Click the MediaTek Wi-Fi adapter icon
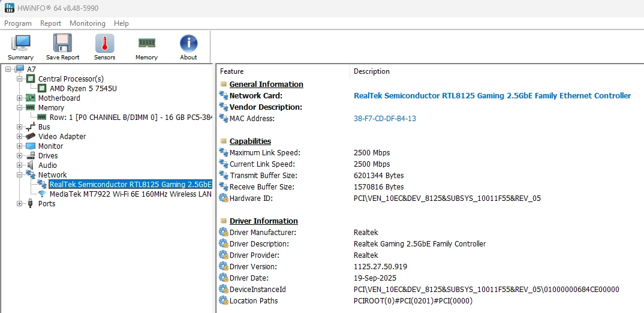 coord(42,194)
